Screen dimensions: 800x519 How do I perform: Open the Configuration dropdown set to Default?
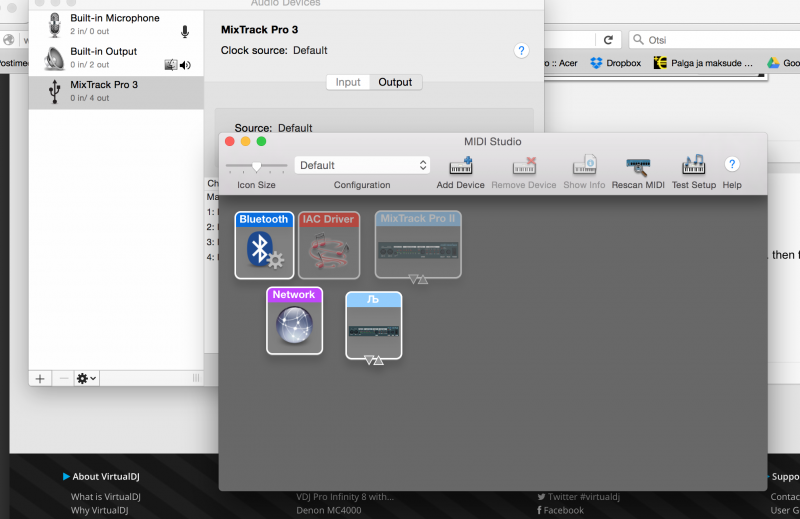[362, 165]
